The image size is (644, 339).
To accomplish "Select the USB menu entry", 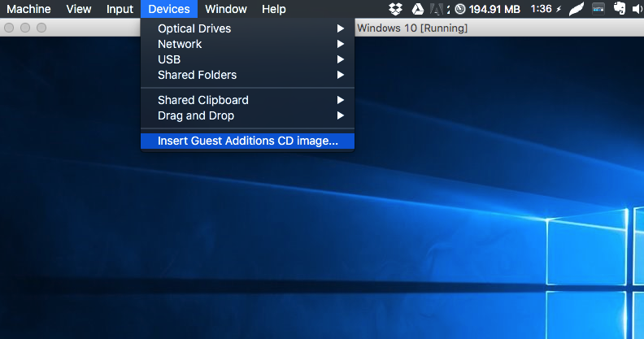I will pyautogui.click(x=248, y=59).
